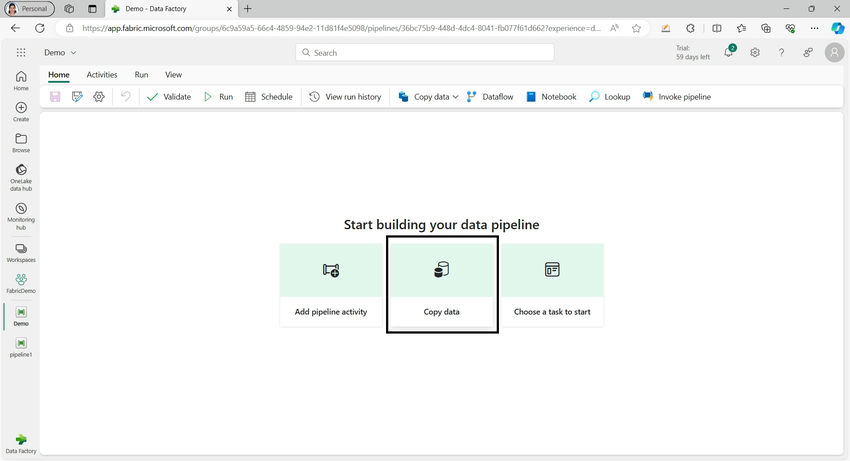The width and height of the screenshot is (850, 461).
Task: Open the app launcher waffle menu
Action: [21, 53]
